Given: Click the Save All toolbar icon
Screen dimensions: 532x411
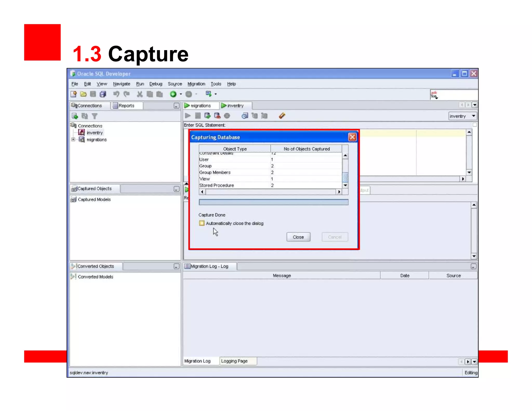Looking at the screenshot, I should tap(103, 94).
